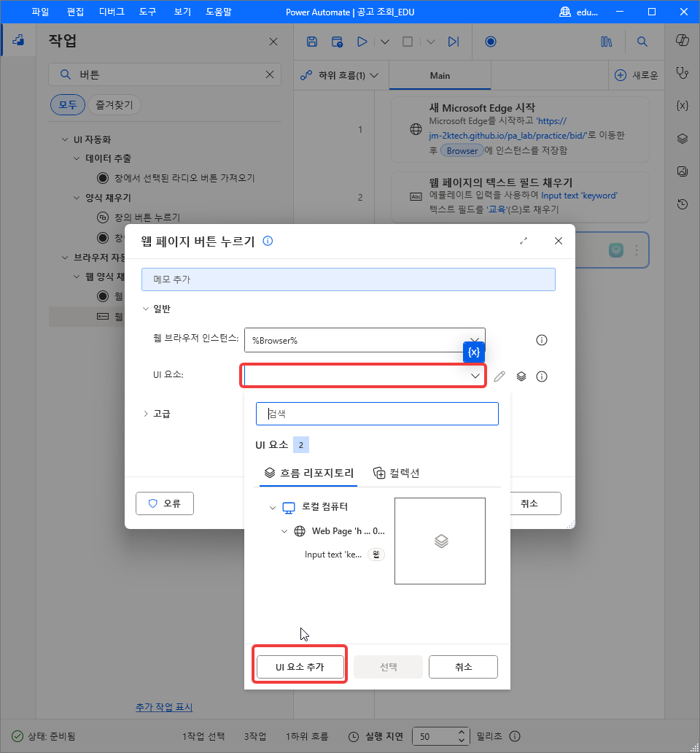The width and height of the screenshot is (700, 753).
Task: Collapse the 일반 section
Action: tap(146, 309)
